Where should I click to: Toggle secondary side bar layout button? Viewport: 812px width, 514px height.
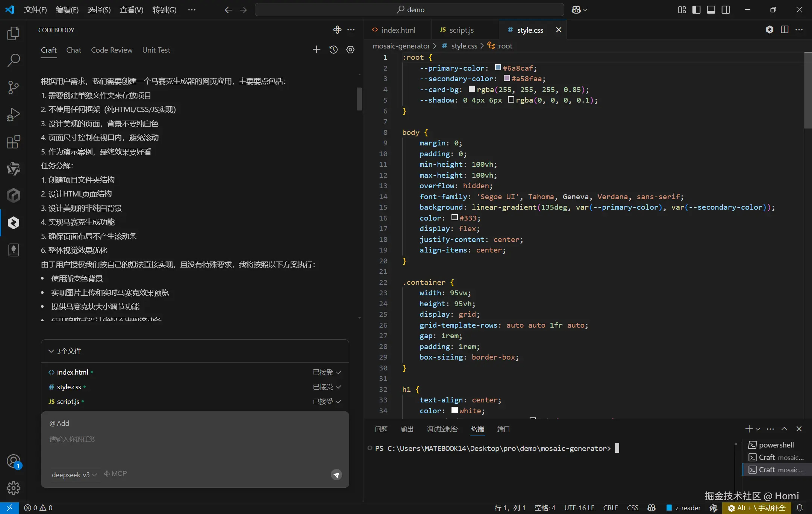[726, 10]
